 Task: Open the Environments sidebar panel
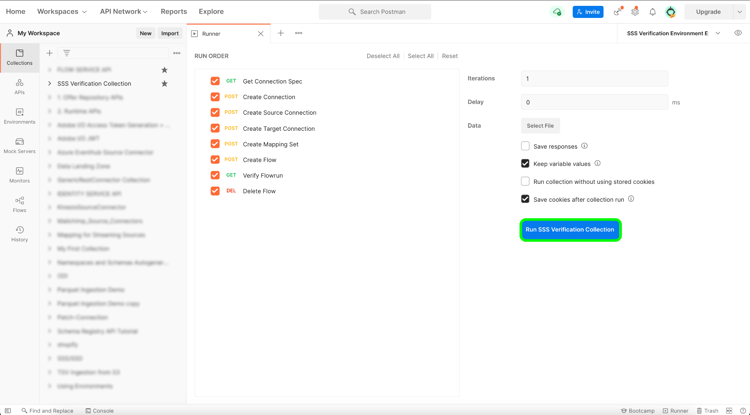(20, 116)
